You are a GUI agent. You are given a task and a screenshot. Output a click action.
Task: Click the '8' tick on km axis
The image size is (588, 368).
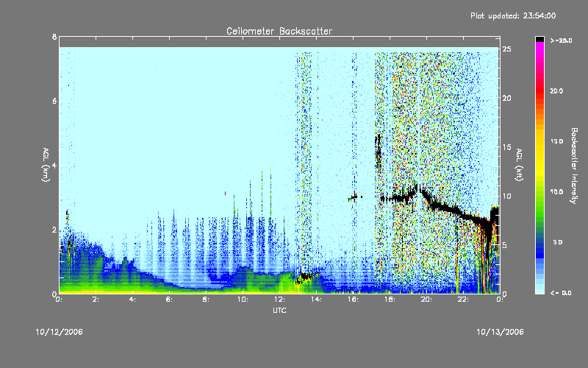(54, 37)
